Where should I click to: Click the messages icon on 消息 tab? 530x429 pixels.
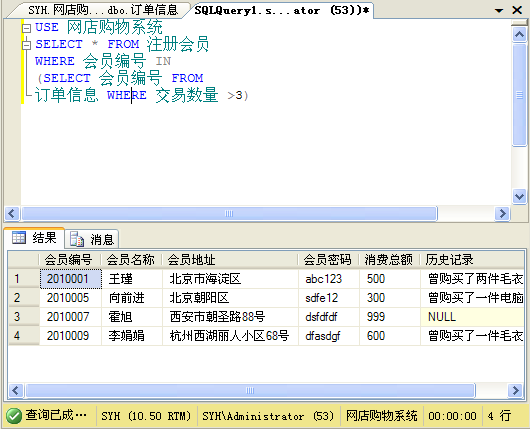pos(77,239)
